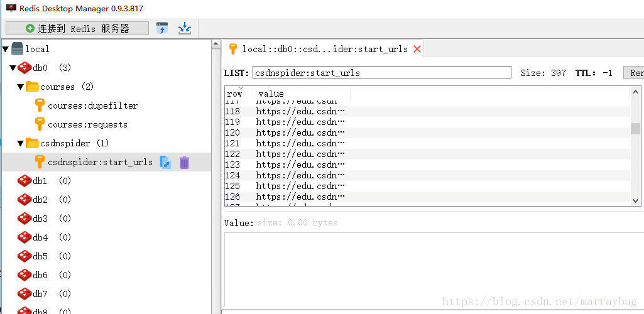The image size is (644, 314).
Task: Switch to the local::db0 start_urls tab
Action: (x=323, y=49)
